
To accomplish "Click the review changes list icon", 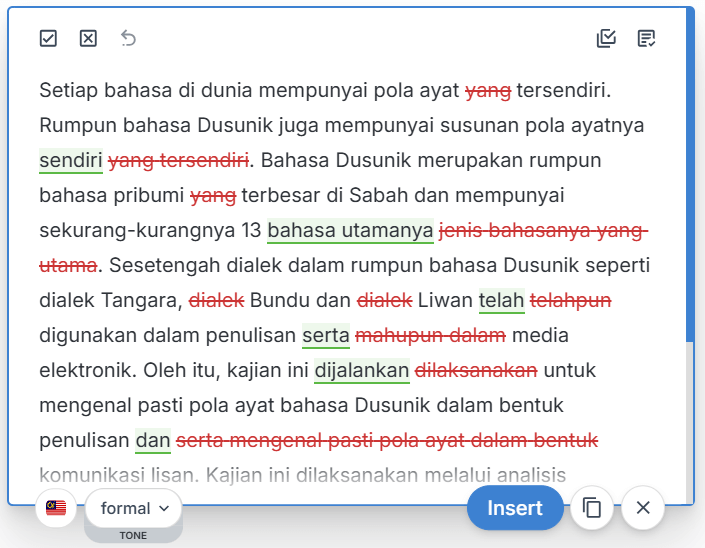I will pyautogui.click(x=646, y=39).
